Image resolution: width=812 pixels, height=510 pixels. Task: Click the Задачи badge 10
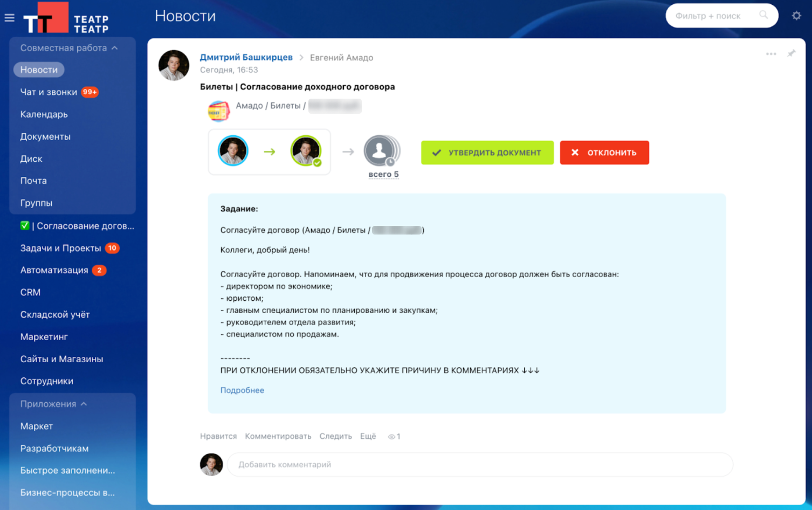[x=112, y=248]
